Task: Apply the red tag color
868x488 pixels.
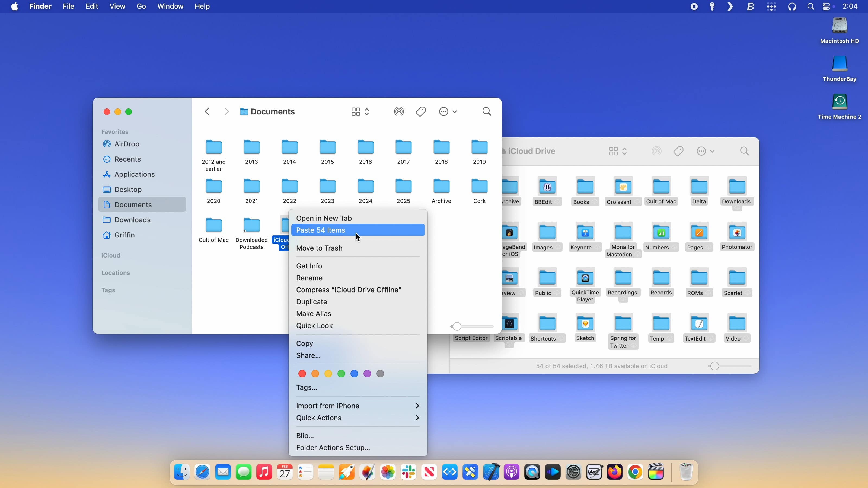Action: (302, 374)
